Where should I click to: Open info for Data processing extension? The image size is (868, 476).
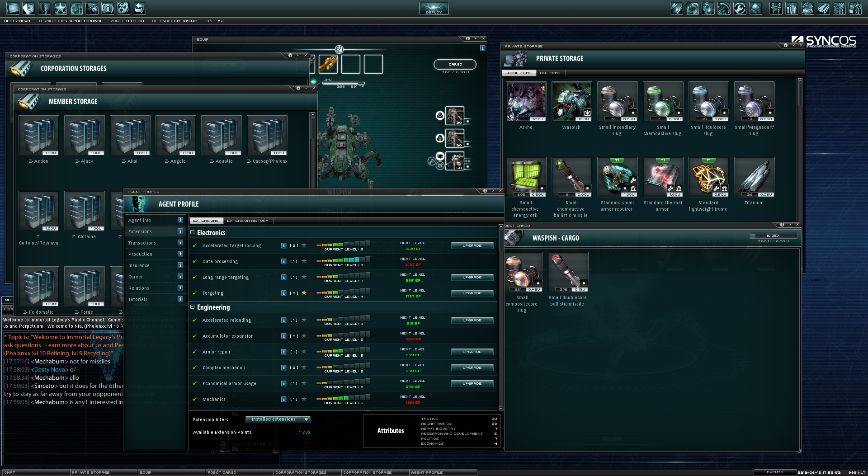tap(283, 261)
